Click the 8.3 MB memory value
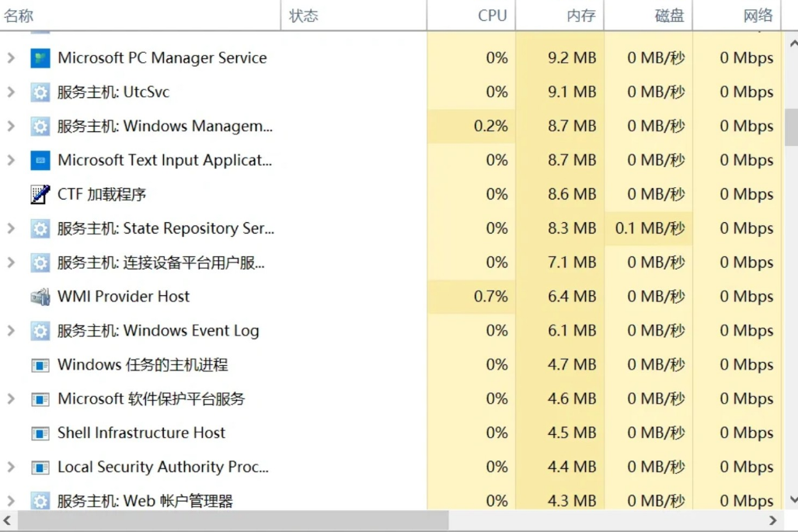The height and width of the screenshot is (532, 798). pos(572,228)
